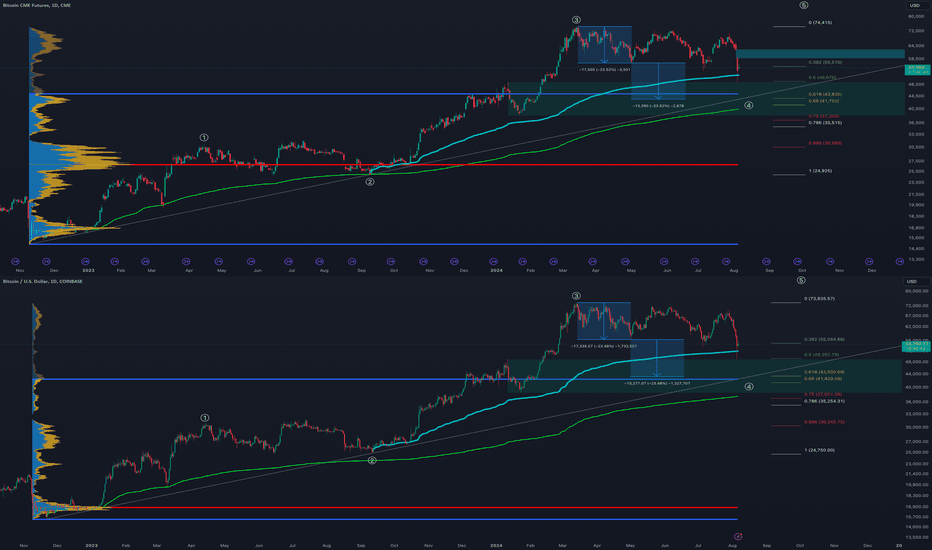Select wave 1 label on CME chart
Viewport: 932px width, 550px height.
pyautogui.click(x=204, y=137)
